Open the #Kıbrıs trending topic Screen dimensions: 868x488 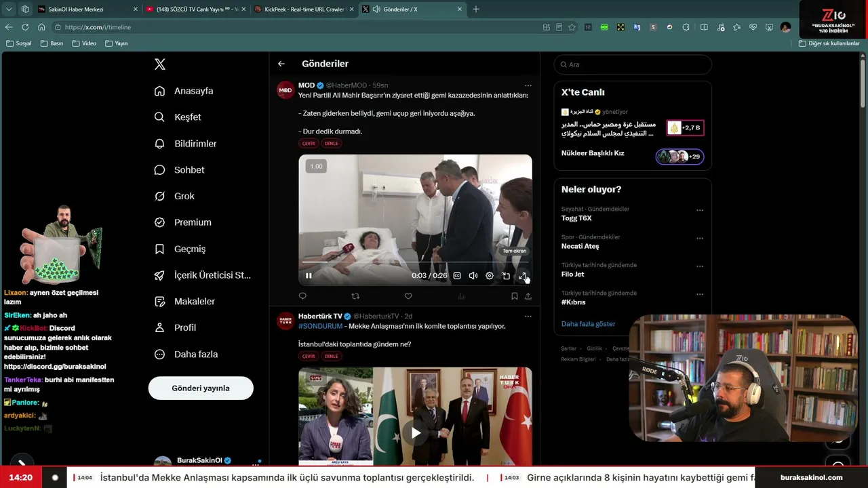[x=573, y=302]
